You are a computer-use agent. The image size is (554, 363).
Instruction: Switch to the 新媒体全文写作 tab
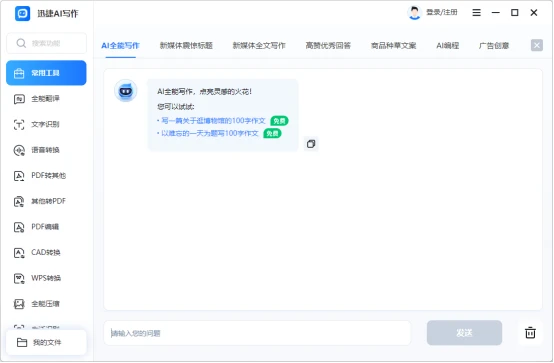coord(259,46)
